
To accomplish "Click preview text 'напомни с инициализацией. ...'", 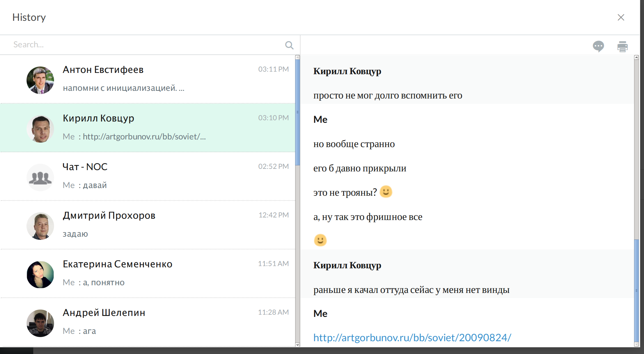I will (x=123, y=88).
